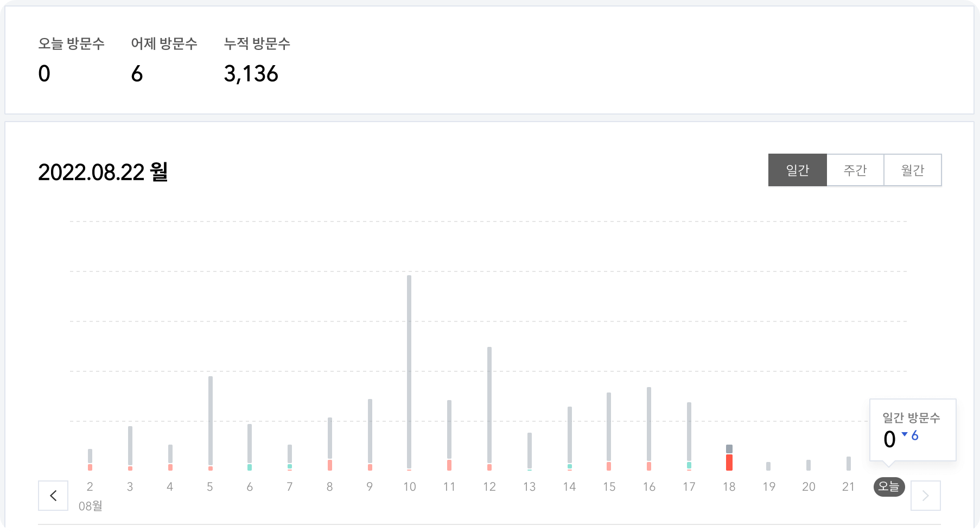Select the 일간 (daily) view tab
Screen dimensions: 980x532
click(x=797, y=169)
